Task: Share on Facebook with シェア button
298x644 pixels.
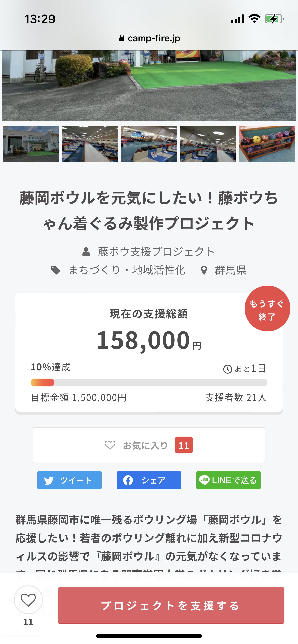Action: coord(149,480)
